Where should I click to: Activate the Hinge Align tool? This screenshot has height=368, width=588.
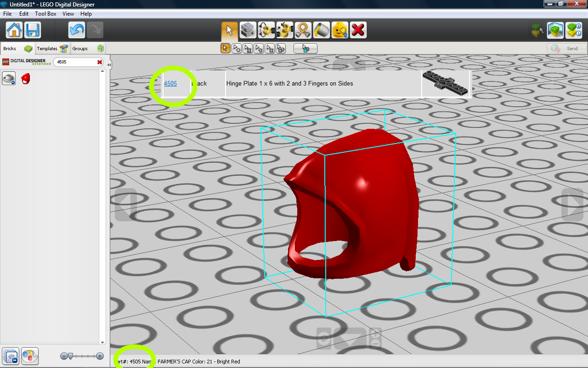[x=285, y=30]
